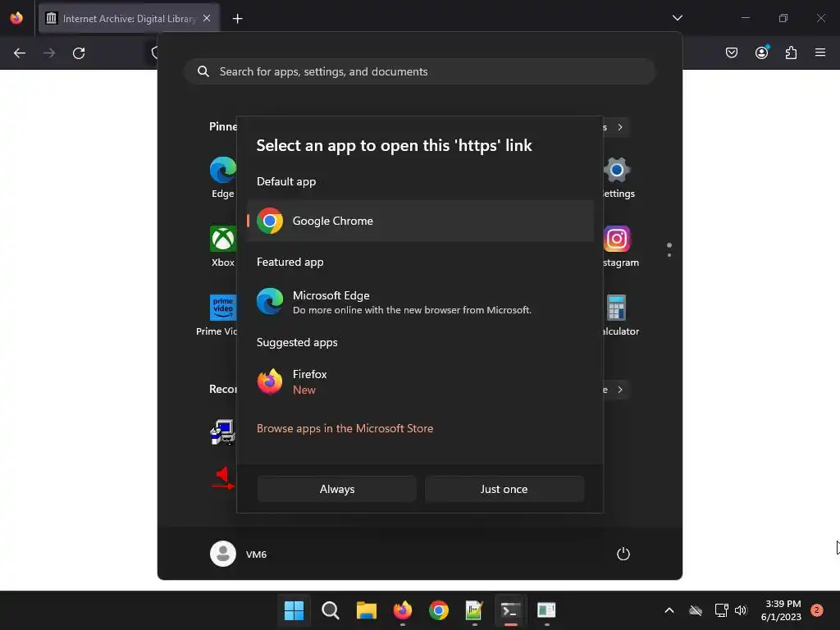Viewport: 840px width, 630px height.
Task: Click Firefox View icon at tab bar
Action: pos(16,18)
